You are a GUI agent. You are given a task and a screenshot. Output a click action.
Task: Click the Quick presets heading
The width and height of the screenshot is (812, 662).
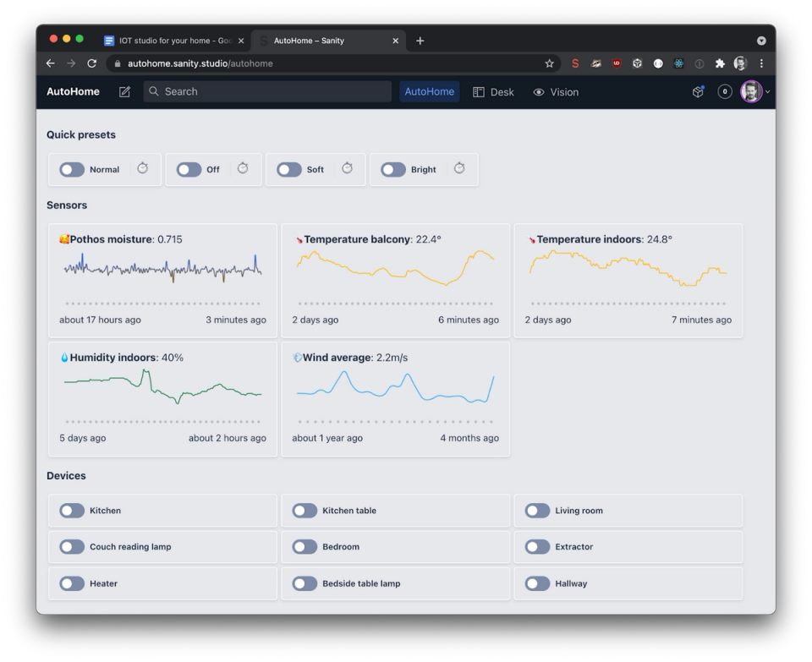point(81,134)
